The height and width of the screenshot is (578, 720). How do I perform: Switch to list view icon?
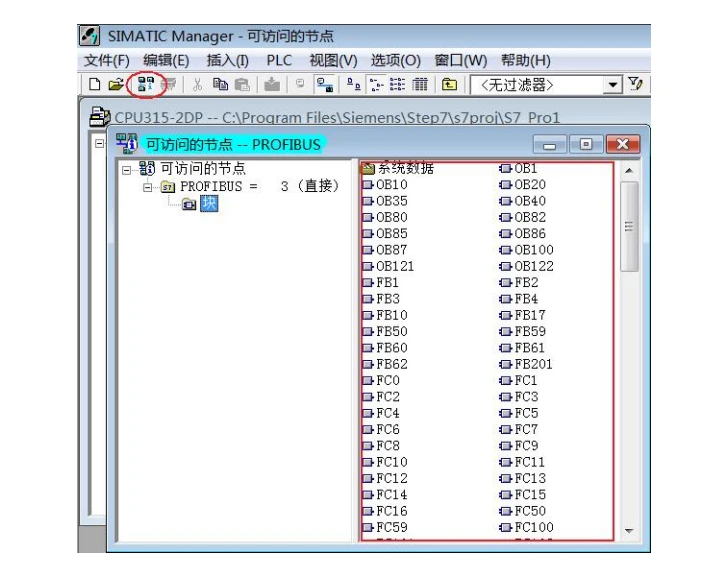397,84
